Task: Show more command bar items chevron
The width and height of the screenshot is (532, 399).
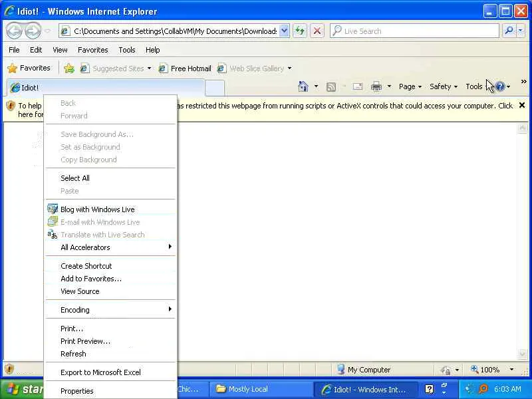Action: [523, 81]
